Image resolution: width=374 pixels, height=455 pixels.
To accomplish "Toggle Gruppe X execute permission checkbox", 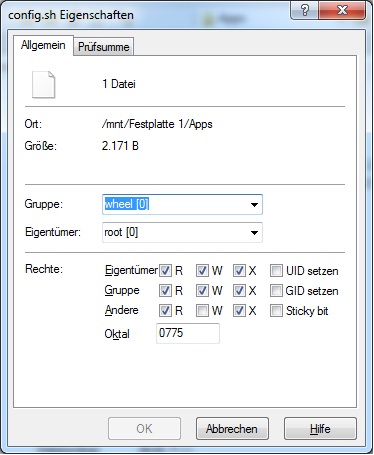I will 239,291.
